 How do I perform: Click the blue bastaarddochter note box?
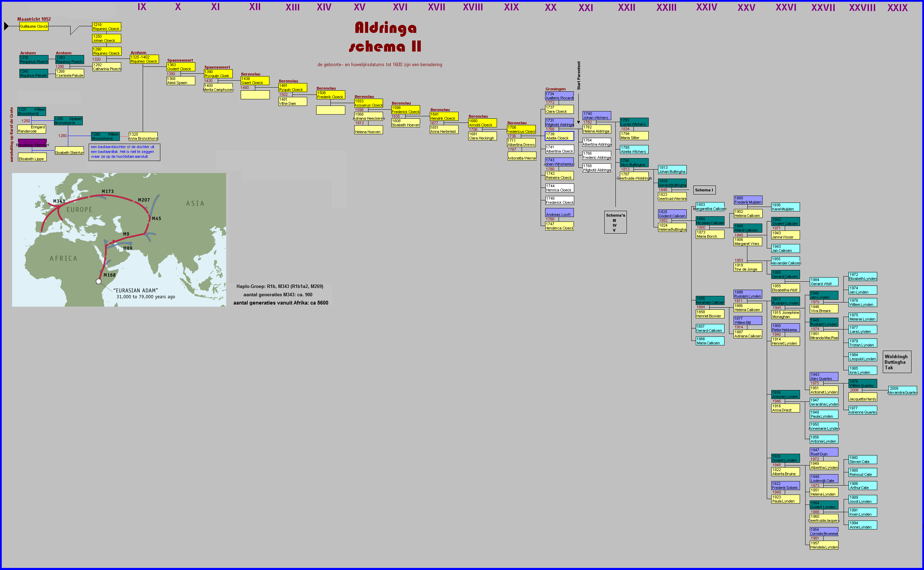pos(124,152)
